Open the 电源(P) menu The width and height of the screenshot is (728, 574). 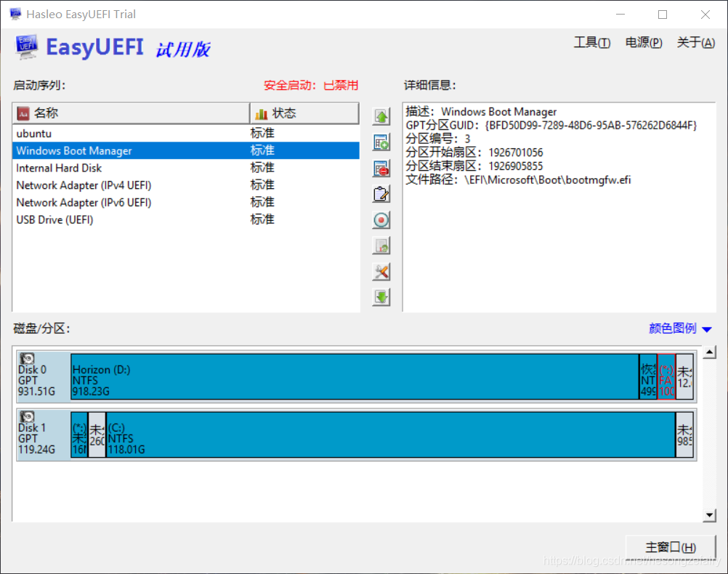(642, 42)
